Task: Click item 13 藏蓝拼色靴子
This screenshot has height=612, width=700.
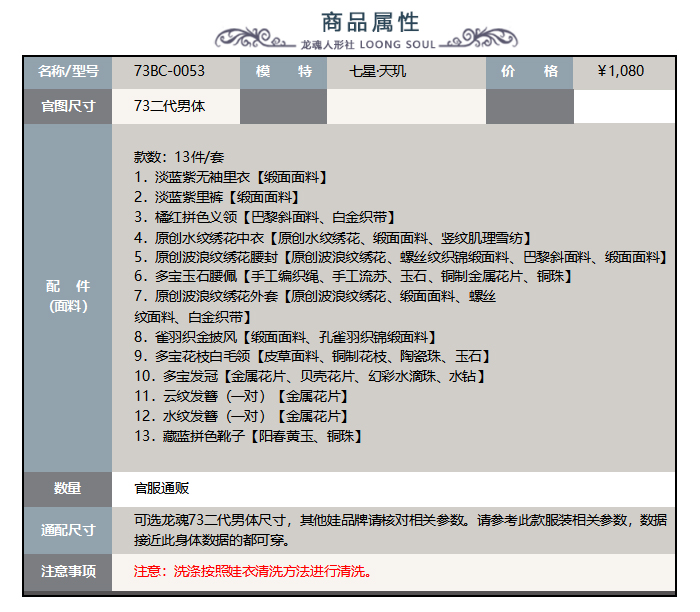Action: point(249,436)
